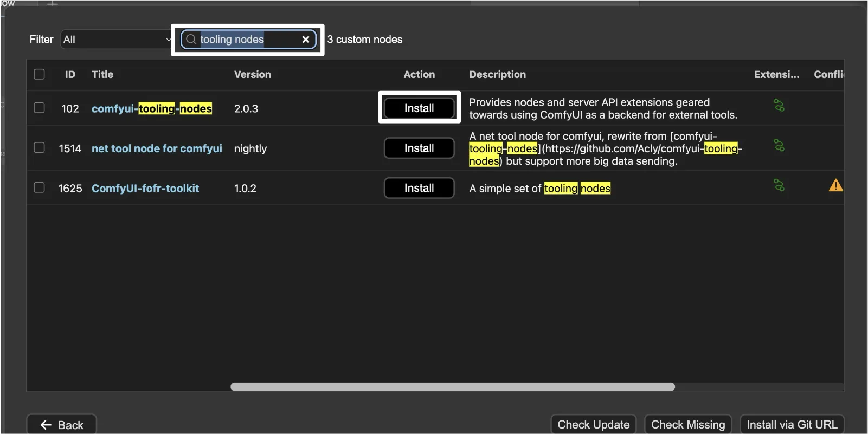Screen dimensions: 868x434
Task: Open the Filter dropdown set to All
Action: coord(116,40)
